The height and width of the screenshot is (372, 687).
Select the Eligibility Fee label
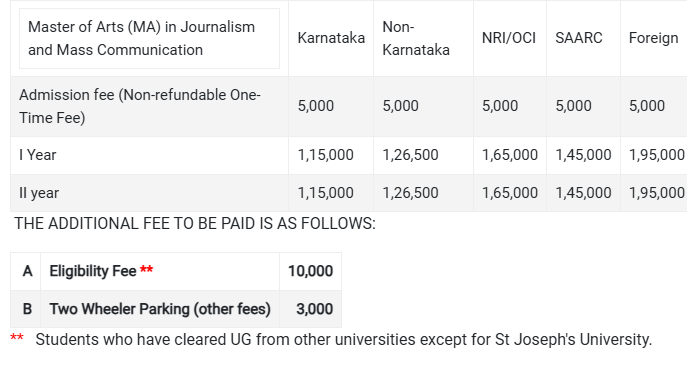(x=93, y=271)
